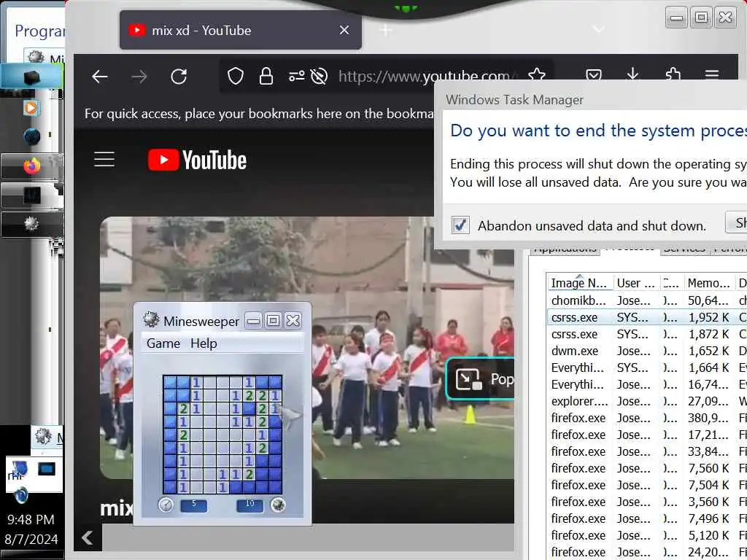
Task: Select firefox.exe row using 7,560 K
Action: click(647, 468)
